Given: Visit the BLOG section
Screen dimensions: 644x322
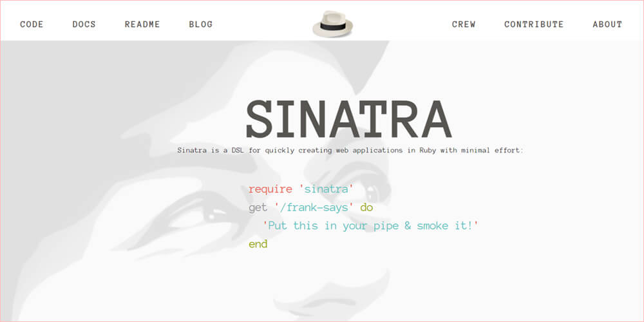Looking at the screenshot, I should pos(201,24).
